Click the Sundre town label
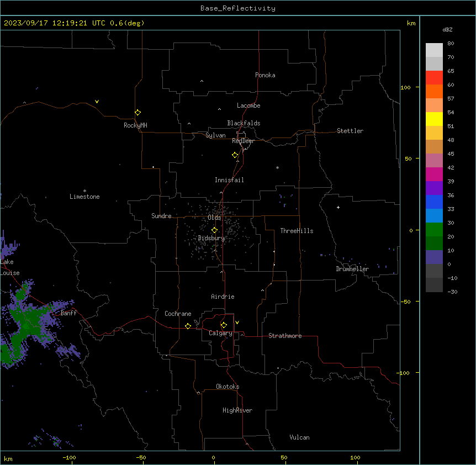 pos(161,216)
